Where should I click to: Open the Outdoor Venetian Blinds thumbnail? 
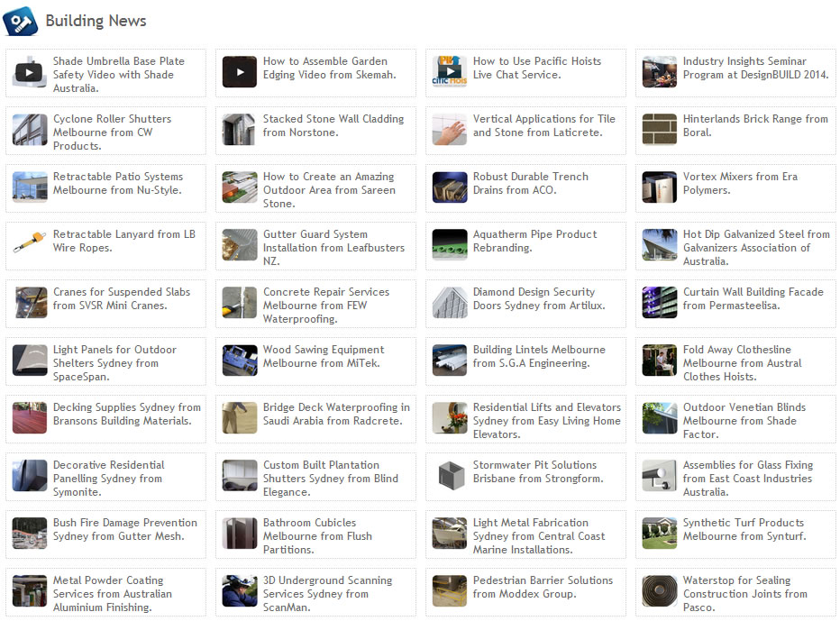660,418
